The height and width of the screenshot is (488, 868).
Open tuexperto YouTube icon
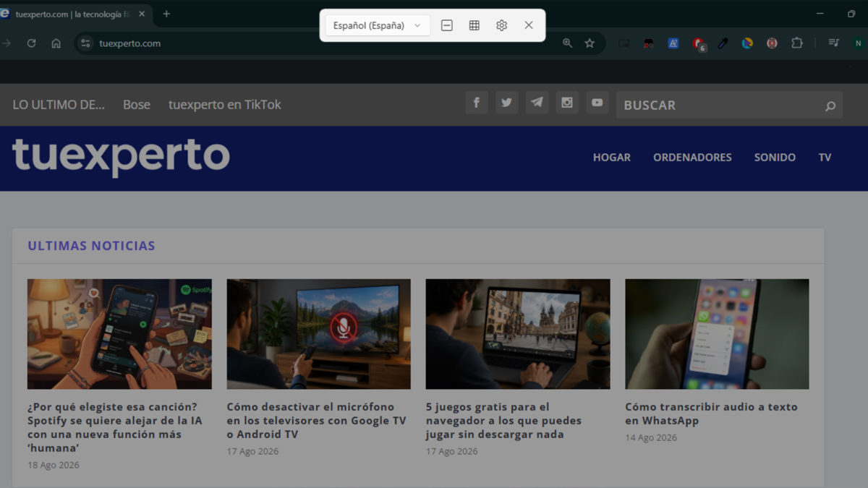(597, 103)
